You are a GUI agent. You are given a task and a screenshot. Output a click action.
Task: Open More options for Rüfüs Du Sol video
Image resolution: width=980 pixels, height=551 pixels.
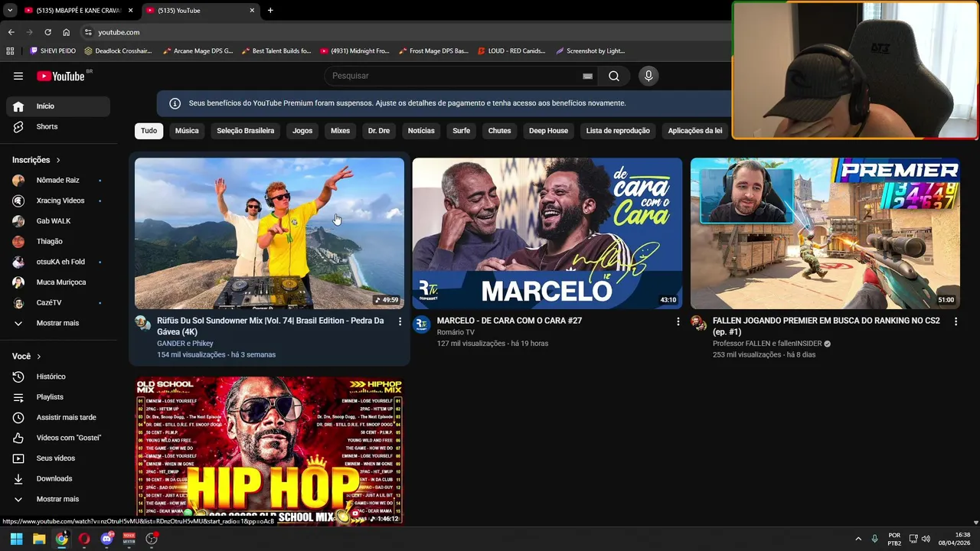(400, 321)
